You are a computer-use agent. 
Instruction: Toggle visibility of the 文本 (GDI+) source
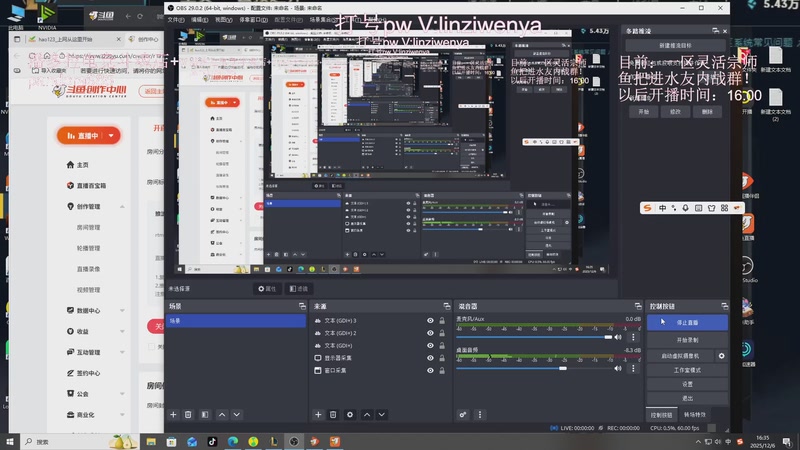(x=430, y=345)
